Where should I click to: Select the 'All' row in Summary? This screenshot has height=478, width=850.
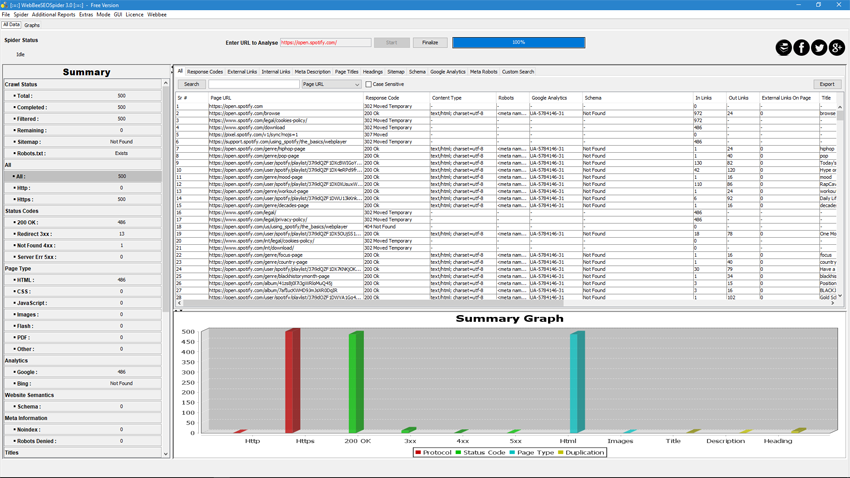82,176
